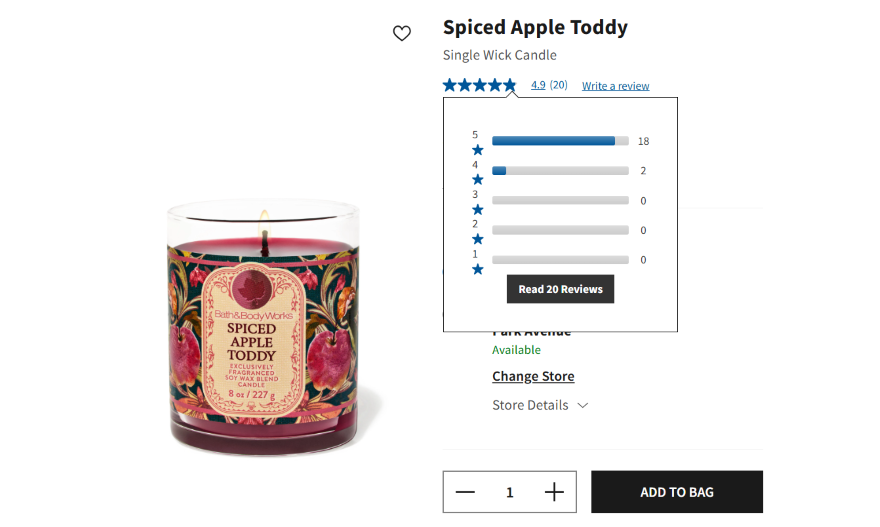The width and height of the screenshot is (880, 527).
Task: Click the Change Store link
Action: coord(533,376)
